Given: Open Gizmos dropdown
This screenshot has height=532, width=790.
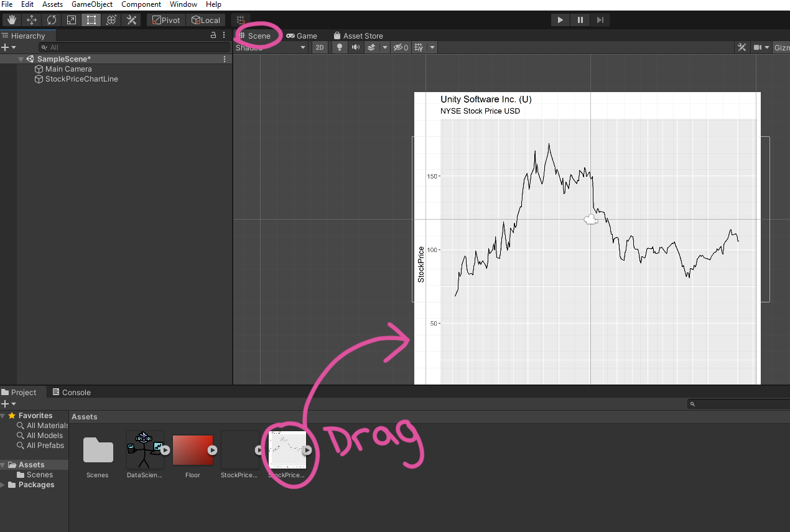Looking at the screenshot, I should pyautogui.click(x=782, y=47).
